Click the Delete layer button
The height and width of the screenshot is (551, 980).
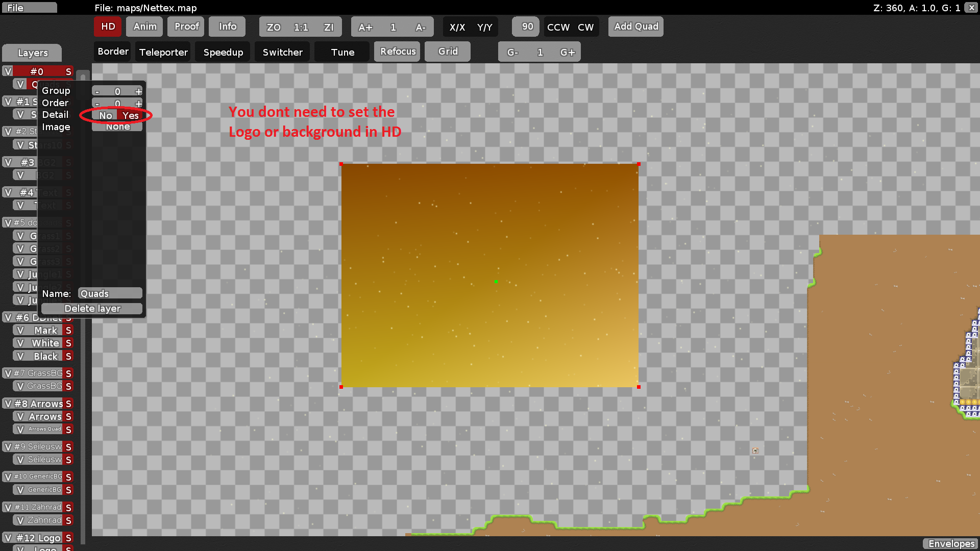[92, 308]
